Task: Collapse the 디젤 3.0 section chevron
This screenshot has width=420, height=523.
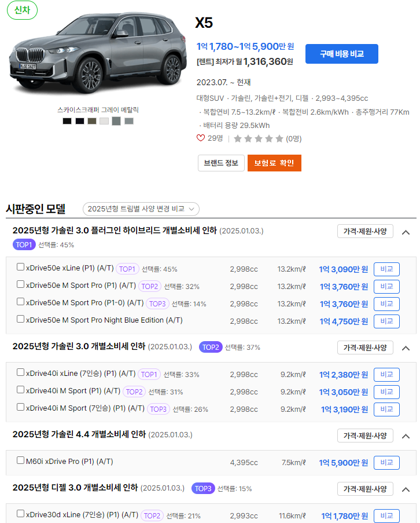Action: coord(406,489)
